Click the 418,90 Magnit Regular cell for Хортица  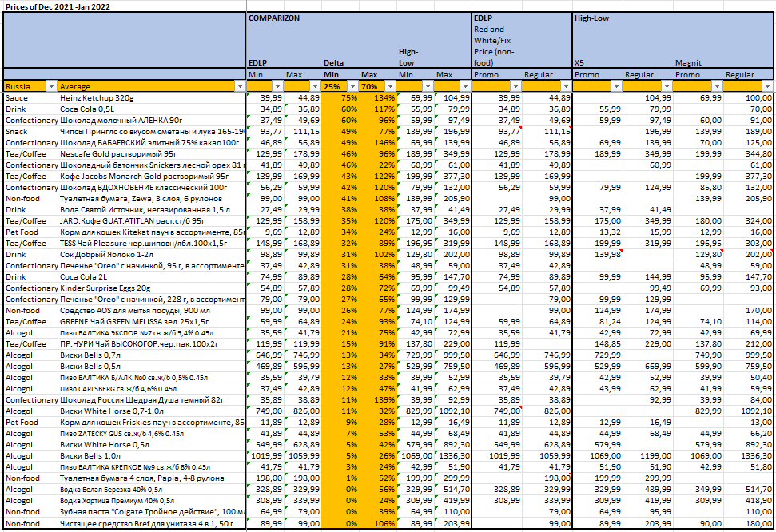(x=748, y=500)
